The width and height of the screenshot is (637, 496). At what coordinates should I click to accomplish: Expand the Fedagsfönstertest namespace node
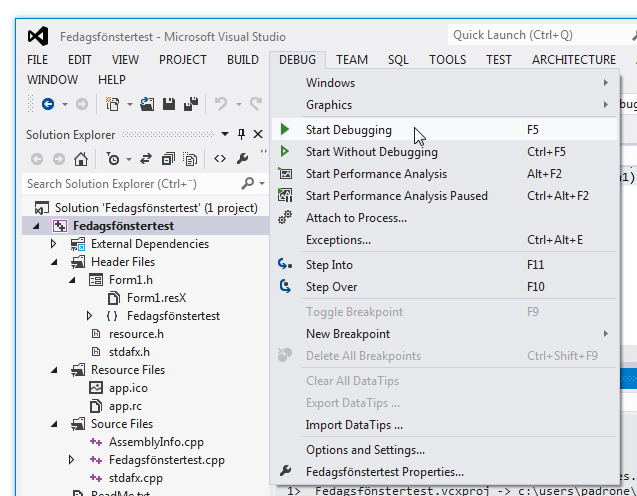click(x=89, y=316)
